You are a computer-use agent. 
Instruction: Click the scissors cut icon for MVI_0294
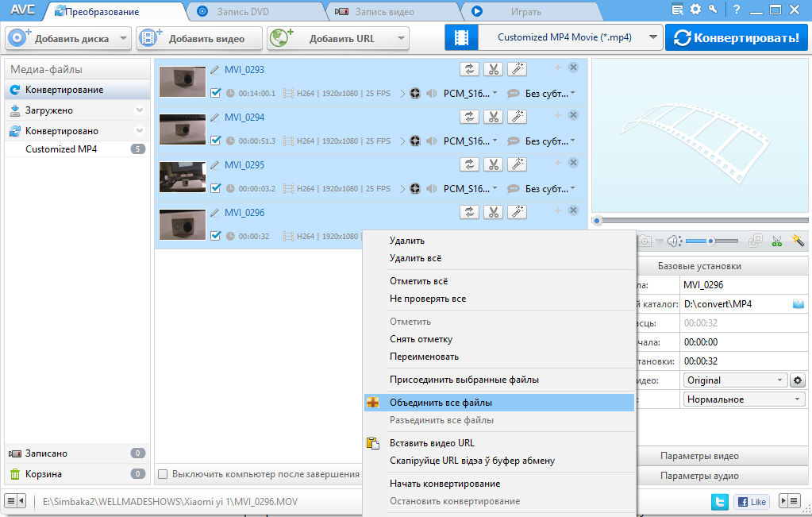click(x=493, y=117)
